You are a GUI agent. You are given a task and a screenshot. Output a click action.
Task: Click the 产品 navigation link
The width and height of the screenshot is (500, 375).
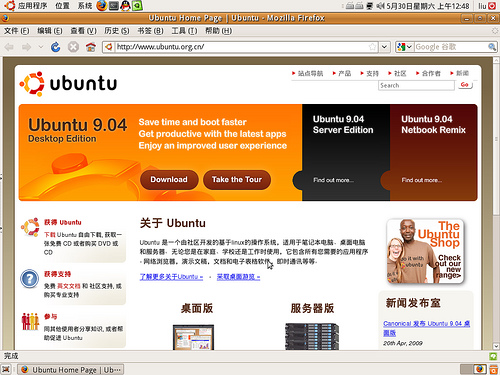coord(344,73)
